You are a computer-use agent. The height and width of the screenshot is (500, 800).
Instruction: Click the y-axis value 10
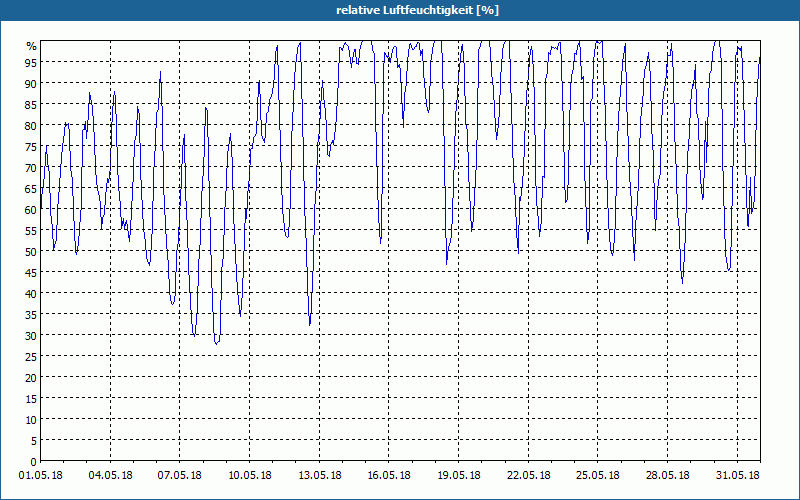[31, 419]
